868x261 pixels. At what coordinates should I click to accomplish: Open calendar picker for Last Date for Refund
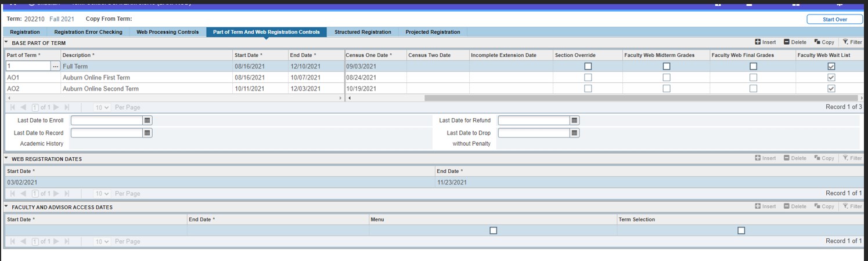click(x=574, y=121)
